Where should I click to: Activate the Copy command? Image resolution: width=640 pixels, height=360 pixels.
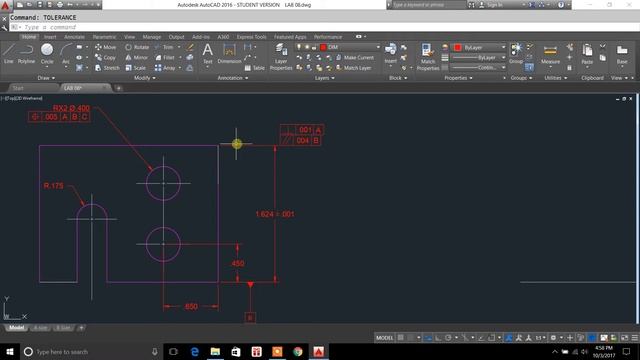coord(105,58)
